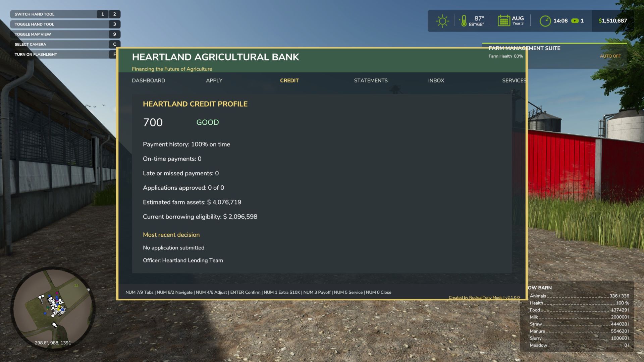Click 'Current borrowing eligibility: $ 2,096,598'

[200, 217]
